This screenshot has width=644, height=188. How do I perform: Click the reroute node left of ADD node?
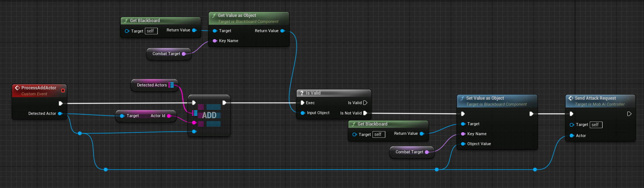click(x=80, y=133)
